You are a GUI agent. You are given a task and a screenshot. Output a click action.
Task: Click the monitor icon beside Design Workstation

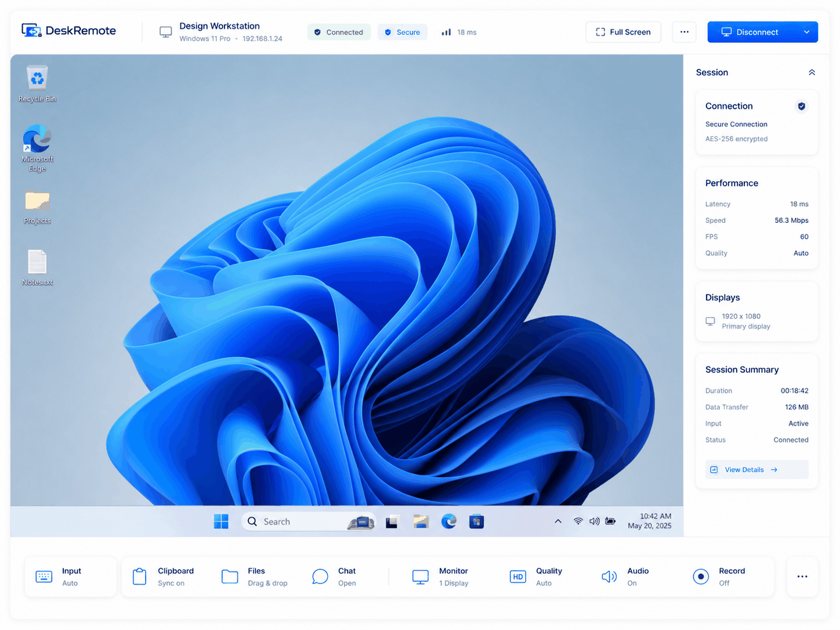(165, 32)
